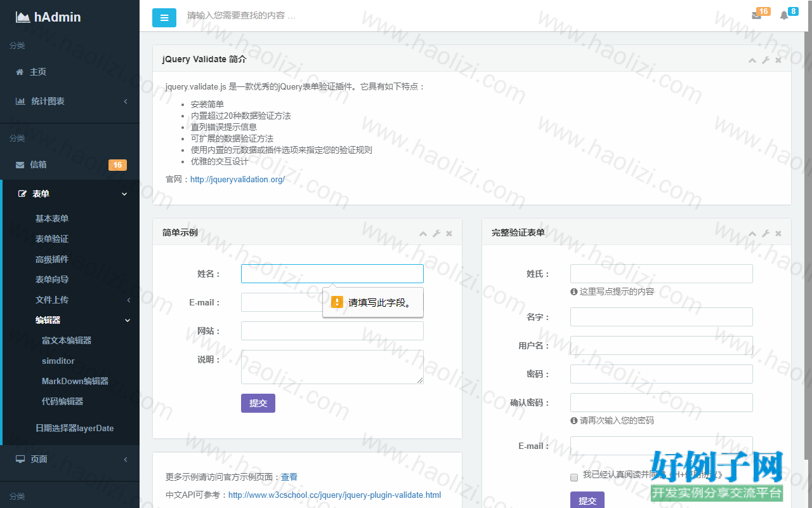This screenshot has height=508, width=812.
Task: Click the text 优雅的交互设计
Action: pyautogui.click(x=219, y=161)
